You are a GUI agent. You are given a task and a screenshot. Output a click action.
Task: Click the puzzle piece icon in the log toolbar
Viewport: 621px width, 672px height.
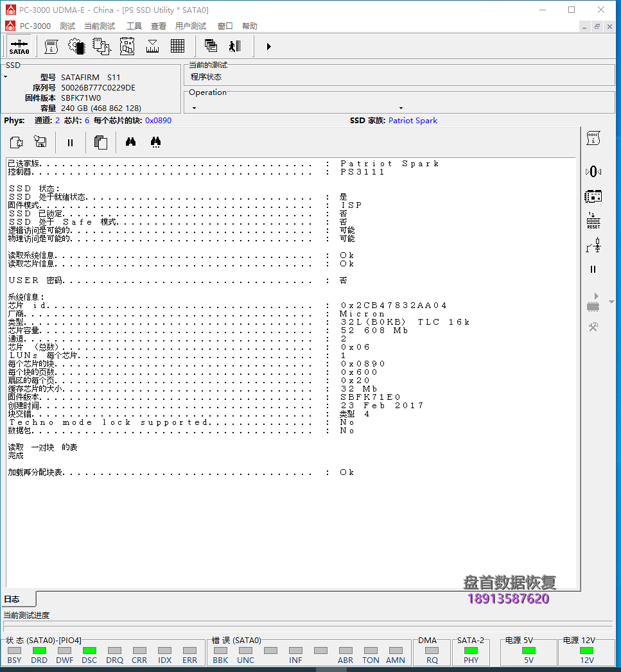(x=16, y=142)
